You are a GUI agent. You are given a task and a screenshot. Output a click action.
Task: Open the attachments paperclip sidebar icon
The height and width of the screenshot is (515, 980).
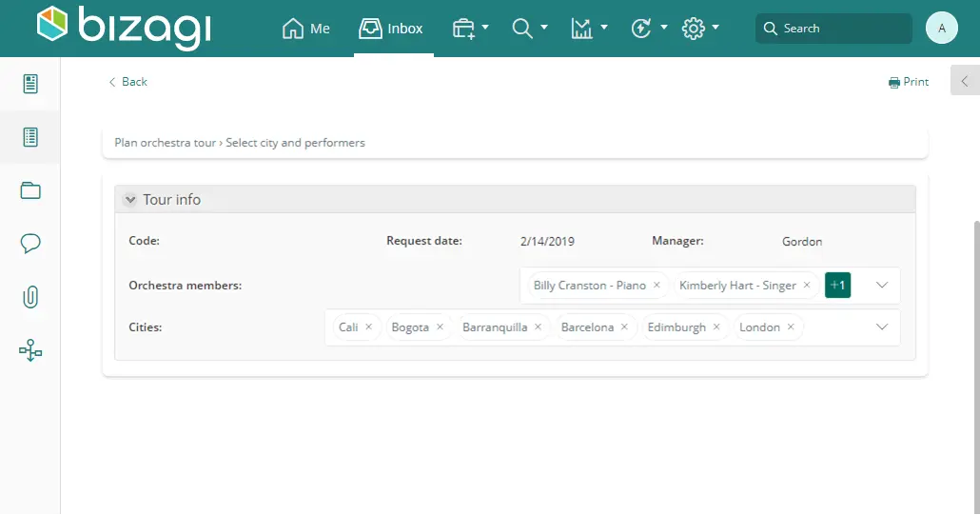click(x=30, y=297)
